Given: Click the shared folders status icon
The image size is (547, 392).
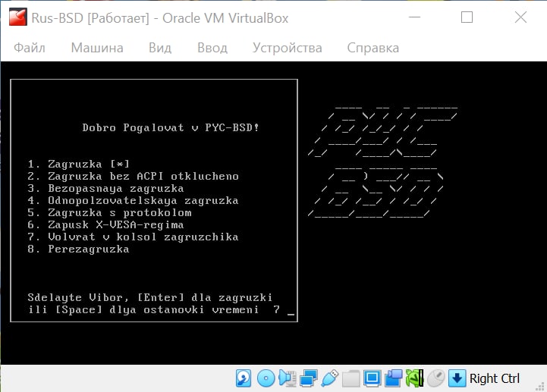Looking at the screenshot, I should [x=351, y=378].
